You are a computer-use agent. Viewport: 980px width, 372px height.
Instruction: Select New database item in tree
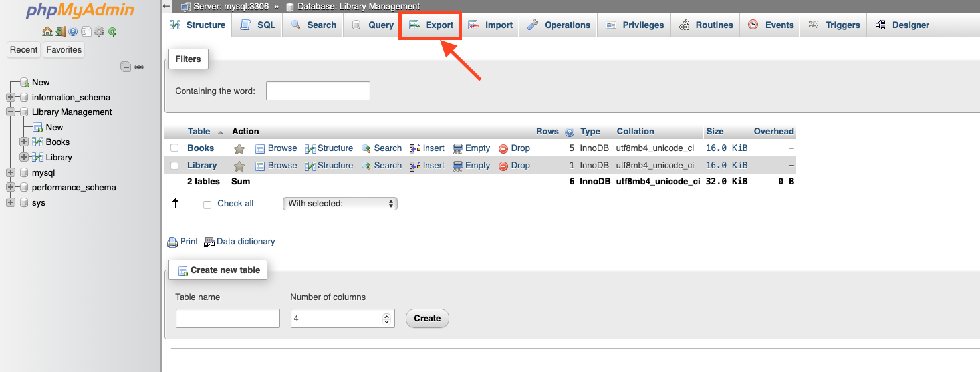pyautogui.click(x=41, y=83)
